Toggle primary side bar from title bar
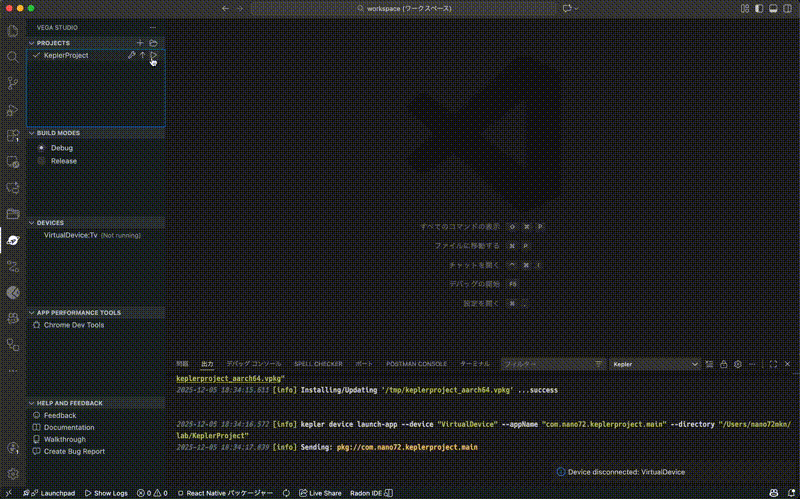 click(759, 9)
